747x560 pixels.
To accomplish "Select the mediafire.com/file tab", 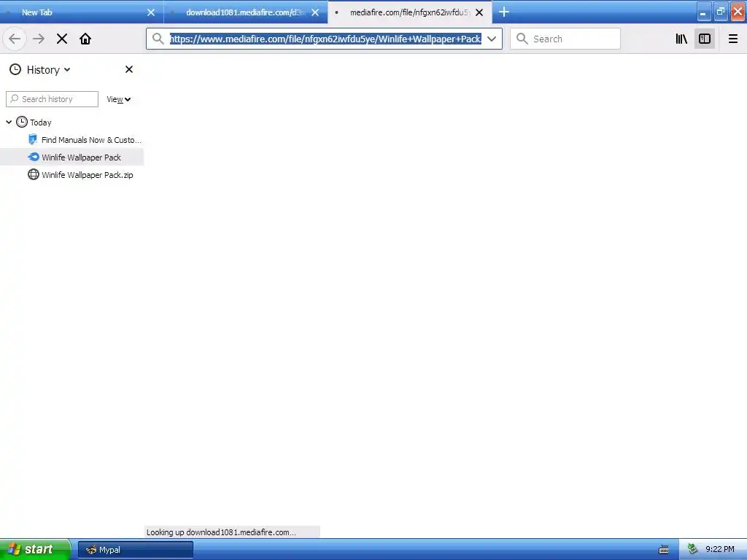I will click(x=410, y=12).
